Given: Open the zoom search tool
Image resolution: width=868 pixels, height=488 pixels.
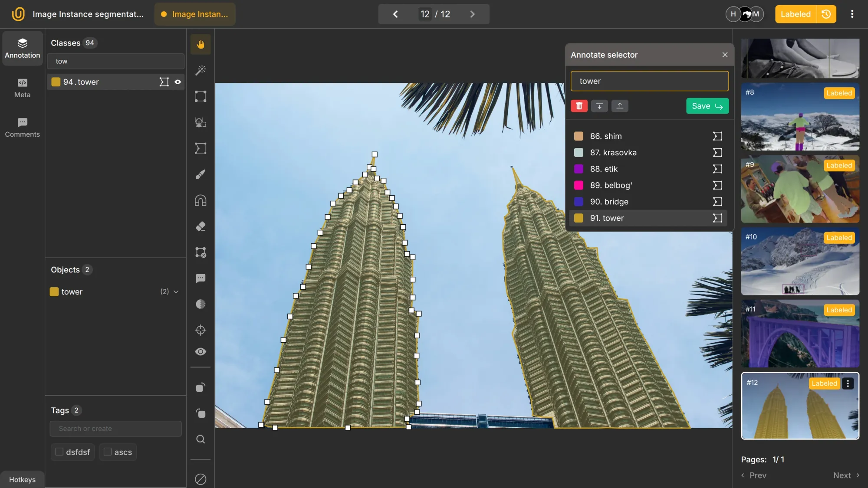Looking at the screenshot, I should click(x=200, y=439).
